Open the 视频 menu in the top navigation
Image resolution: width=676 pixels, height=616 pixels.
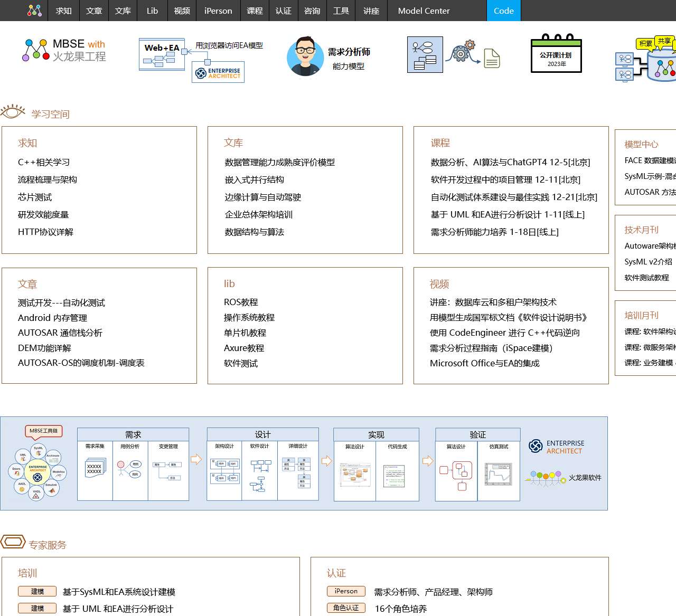coord(182,11)
